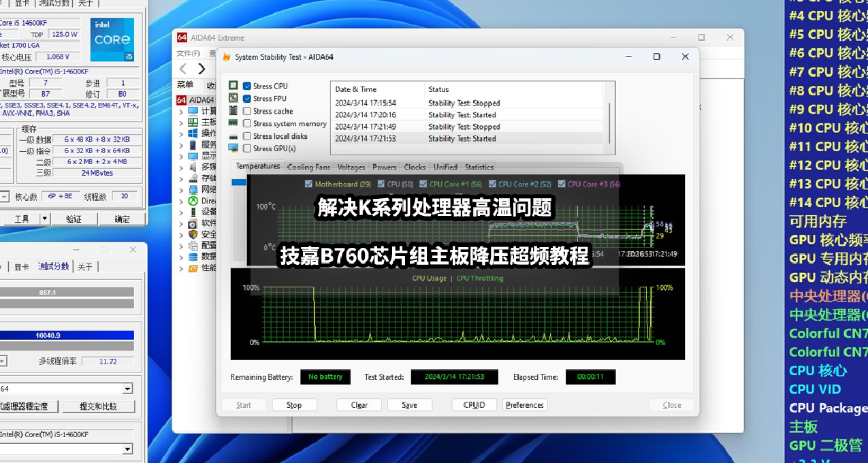Click the server icon beside 服务 tree row

[193, 144]
